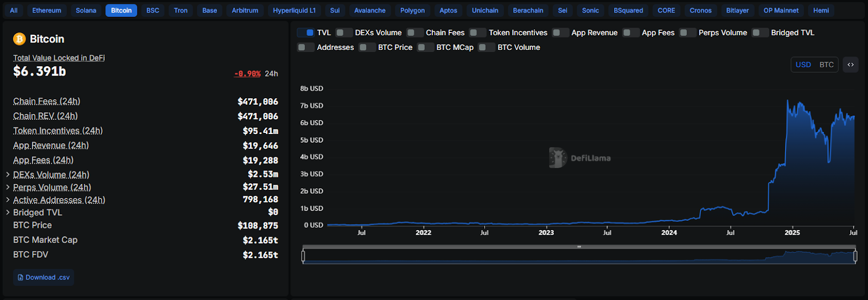Click the BTC Price value $108,875

click(x=258, y=225)
